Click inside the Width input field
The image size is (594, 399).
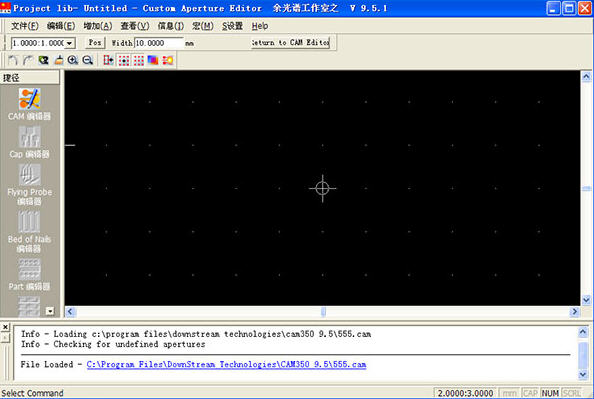pos(159,43)
